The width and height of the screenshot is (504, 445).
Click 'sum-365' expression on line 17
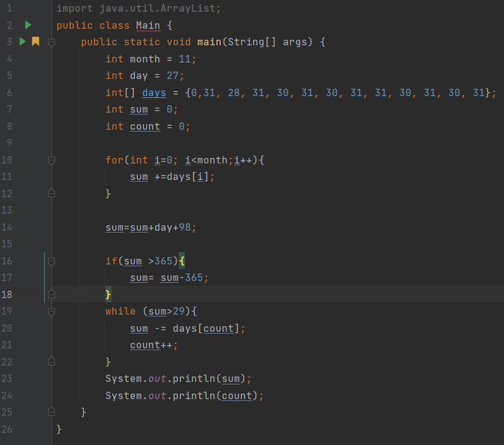tap(182, 278)
